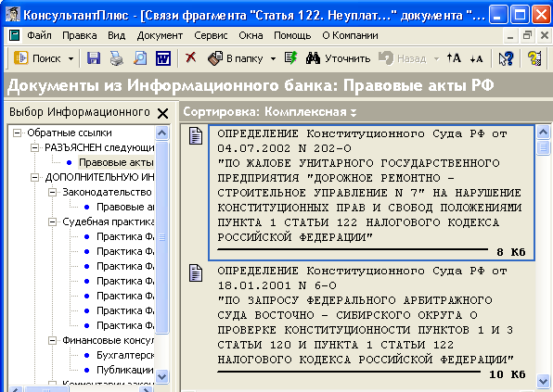Select the Бухгалтерск tree item
Viewport: 553px width, 392px height.
click(x=125, y=355)
